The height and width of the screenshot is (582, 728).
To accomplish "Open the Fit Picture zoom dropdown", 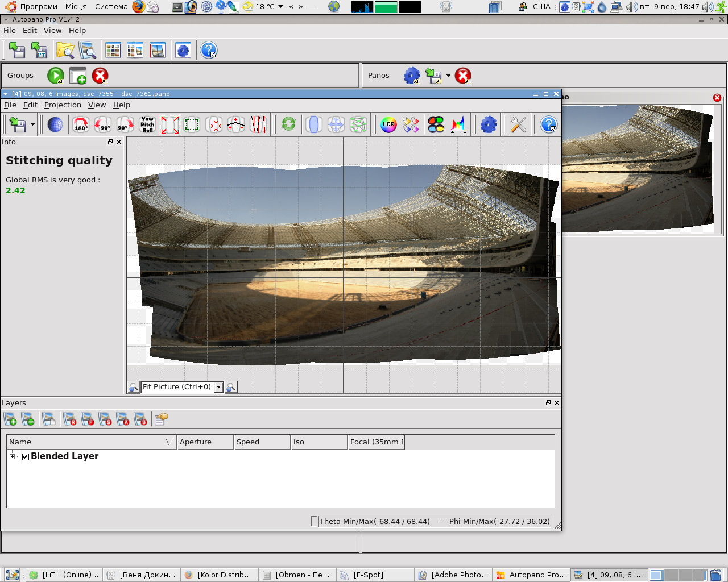I will [218, 387].
